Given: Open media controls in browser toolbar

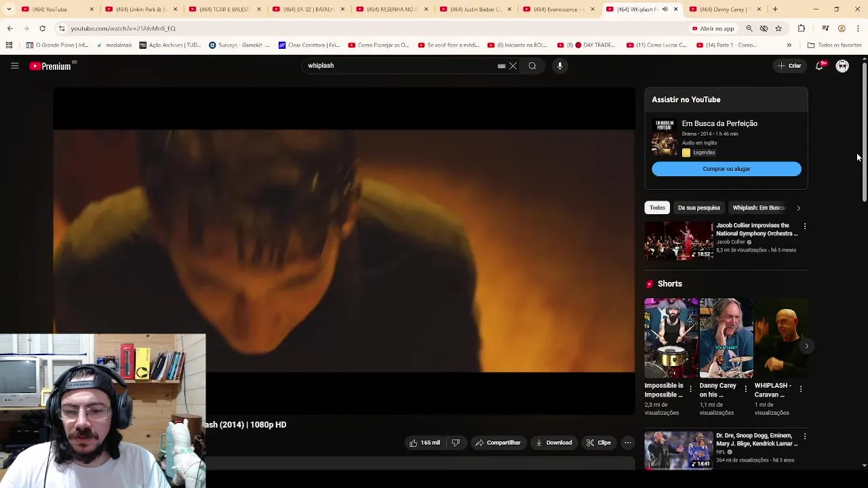Looking at the screenshot, I should [825, 28].
